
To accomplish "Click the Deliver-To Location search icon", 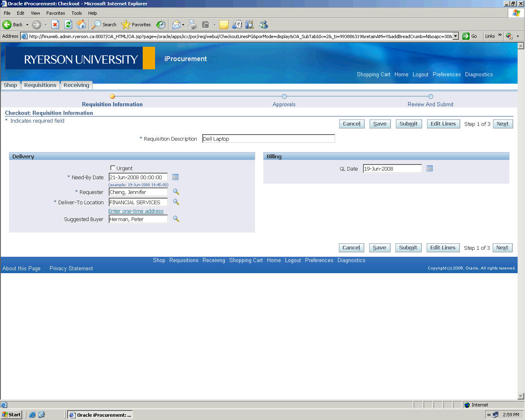I will [176, 202].
